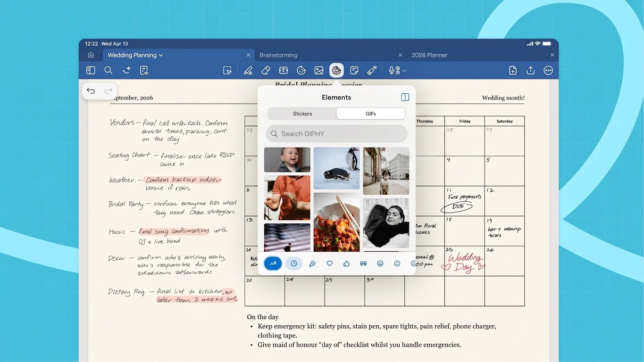This screenshot has height=362, width=644.
Task: Choose the party popper celebration category
Action: click(312, 263)
